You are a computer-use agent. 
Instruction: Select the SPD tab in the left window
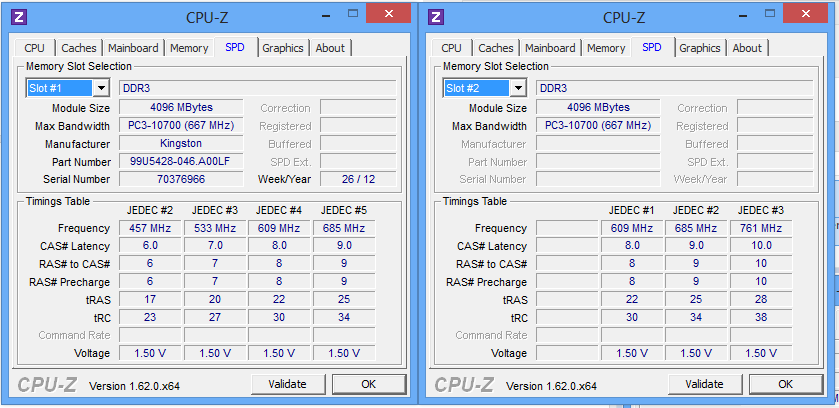tap(235, 47)
